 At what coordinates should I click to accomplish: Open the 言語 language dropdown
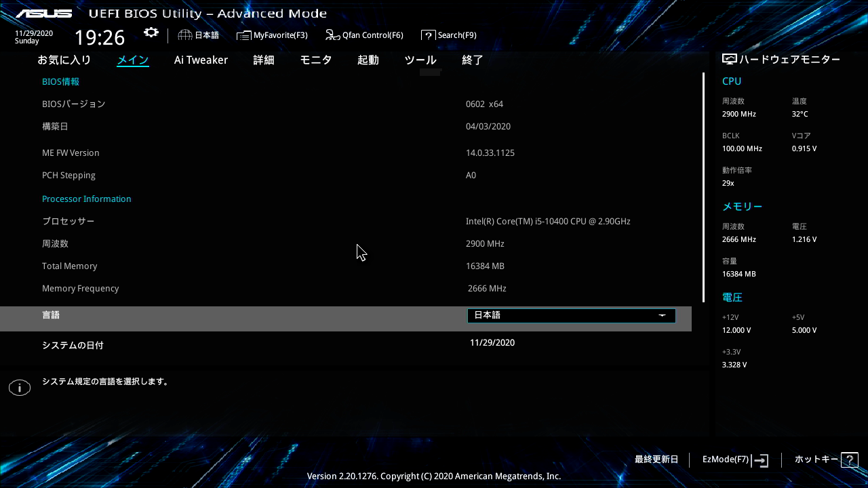pos(572,315)
